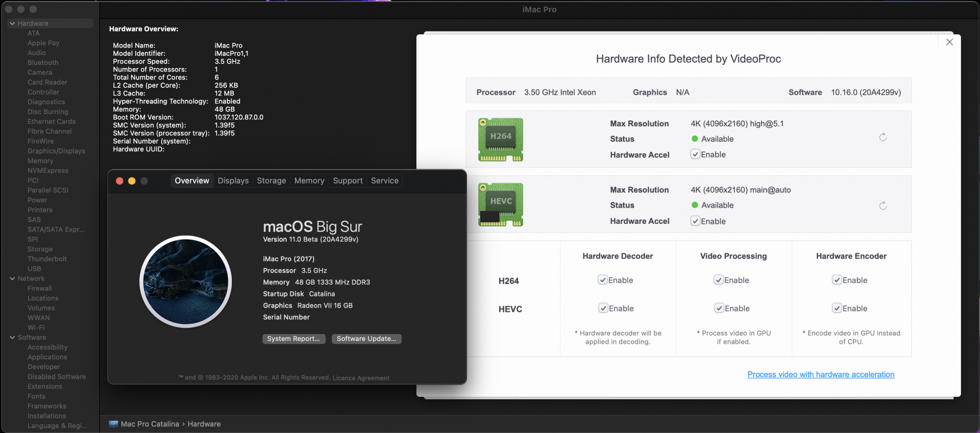
Task: Click the System Report button
Action: point(294,339)
